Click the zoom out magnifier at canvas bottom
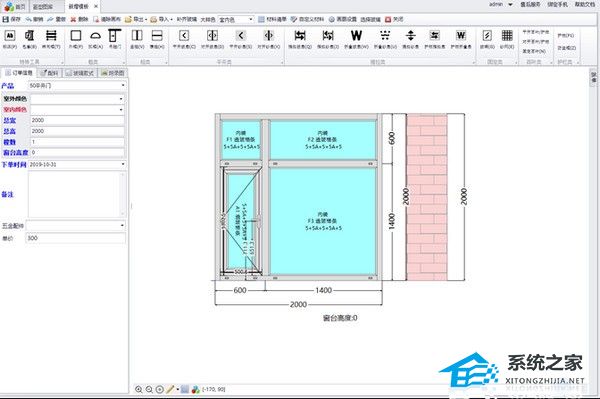This screenshot has width=600, height=399. point(149,389)
